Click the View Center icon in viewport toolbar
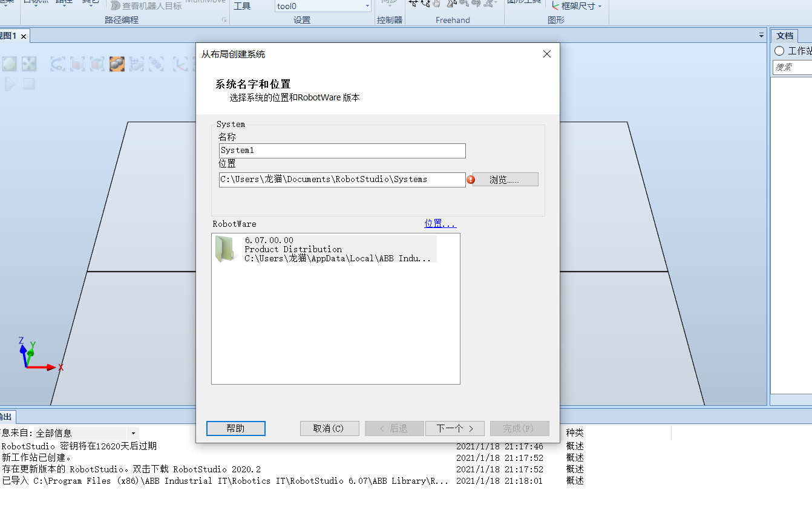Image resolution: width=812 pixels, height=531 pixels. tap(29, 64)
